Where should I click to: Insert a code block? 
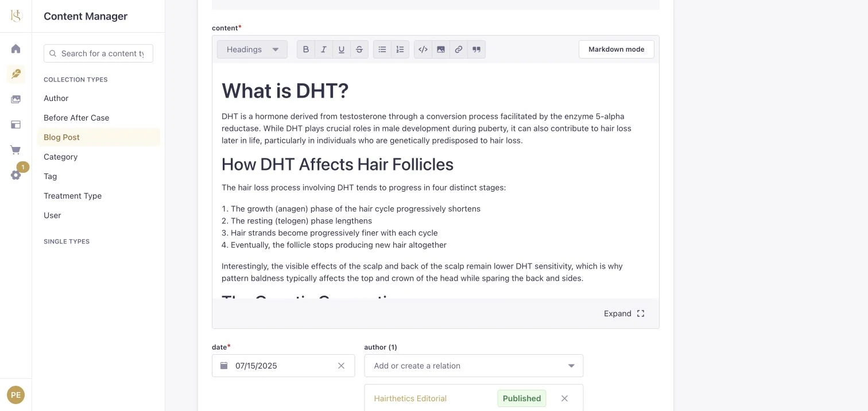pos(423,49)
